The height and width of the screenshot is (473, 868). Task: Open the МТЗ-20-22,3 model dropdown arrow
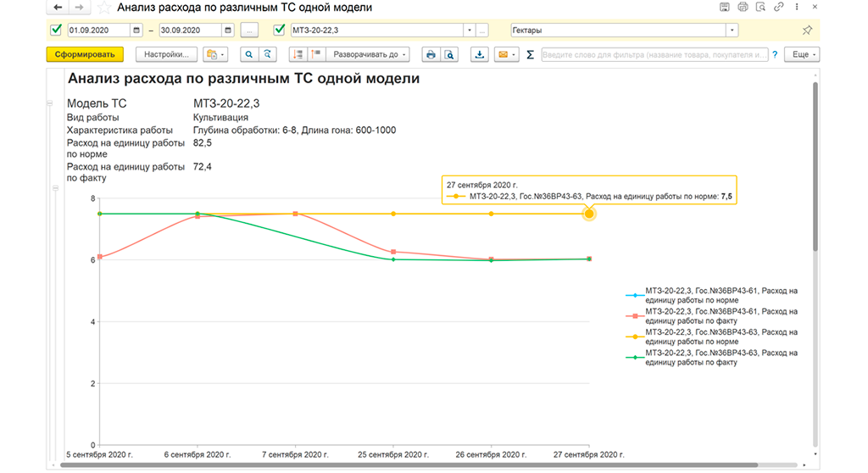coord(470,31)
